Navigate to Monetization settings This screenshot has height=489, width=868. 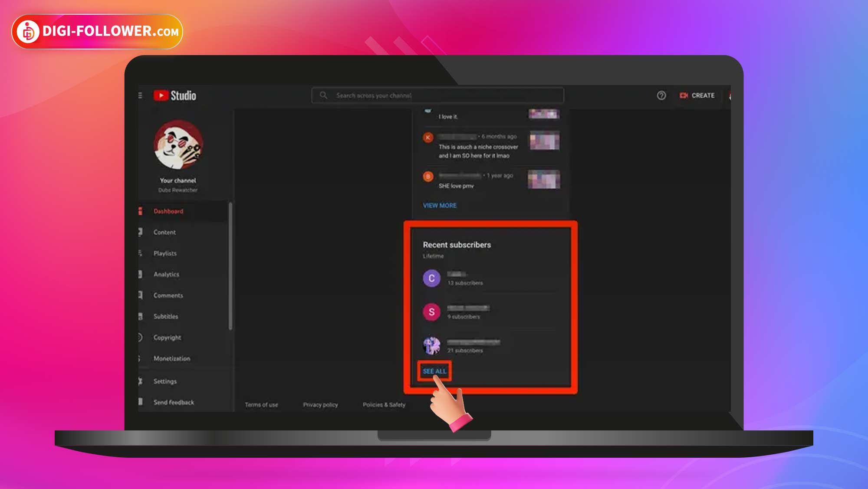click(x=171, y=359)
